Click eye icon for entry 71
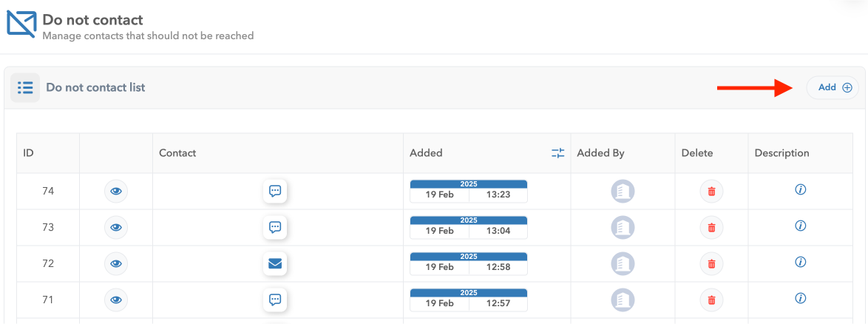 coord(116,300)
